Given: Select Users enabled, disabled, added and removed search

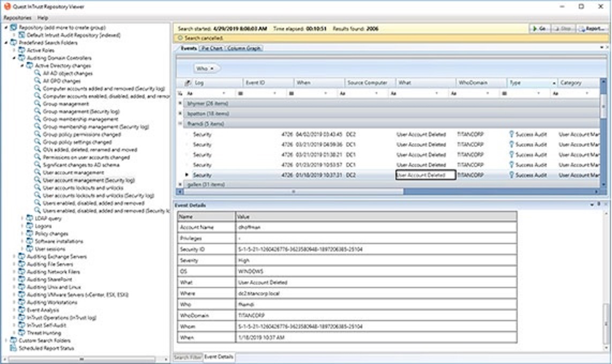Looking at the screenshot, I should pos(93,203).
